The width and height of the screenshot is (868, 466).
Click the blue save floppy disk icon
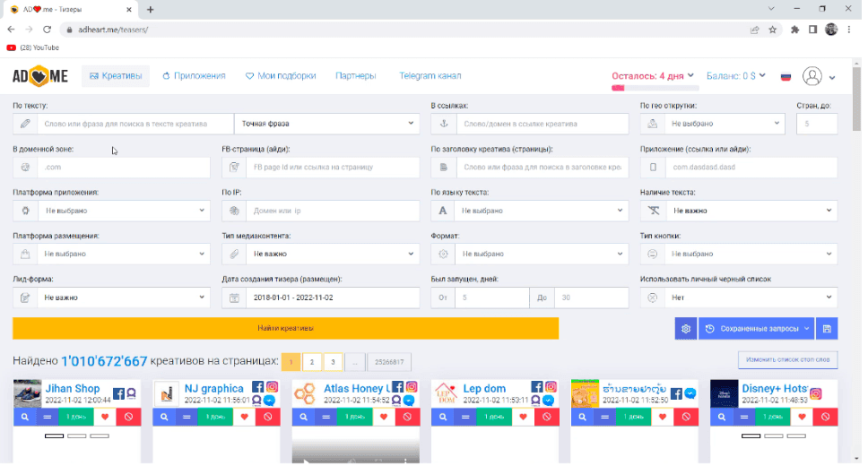point(827,329)
